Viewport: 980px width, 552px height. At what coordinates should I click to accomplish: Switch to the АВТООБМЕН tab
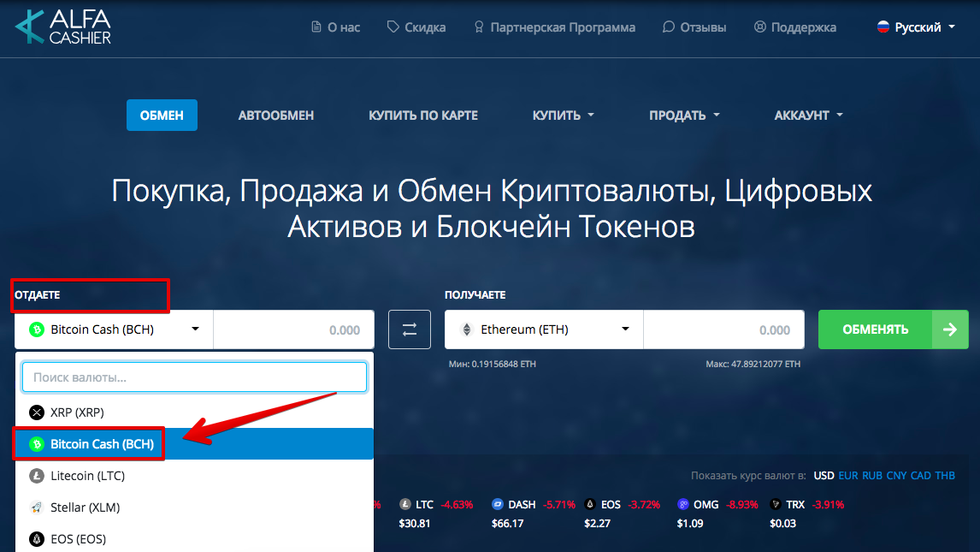(x=275, y=115)
